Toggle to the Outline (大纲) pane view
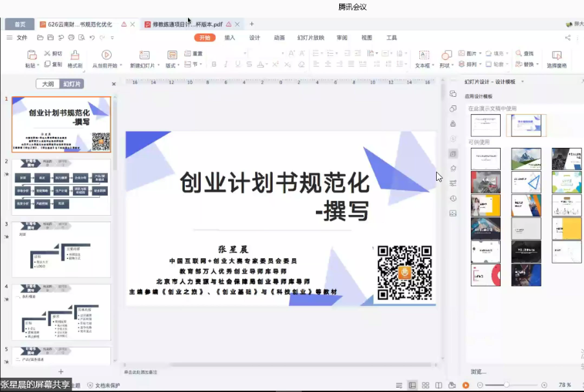The width and height of the screenshot is (584, 392). (48, 84)
